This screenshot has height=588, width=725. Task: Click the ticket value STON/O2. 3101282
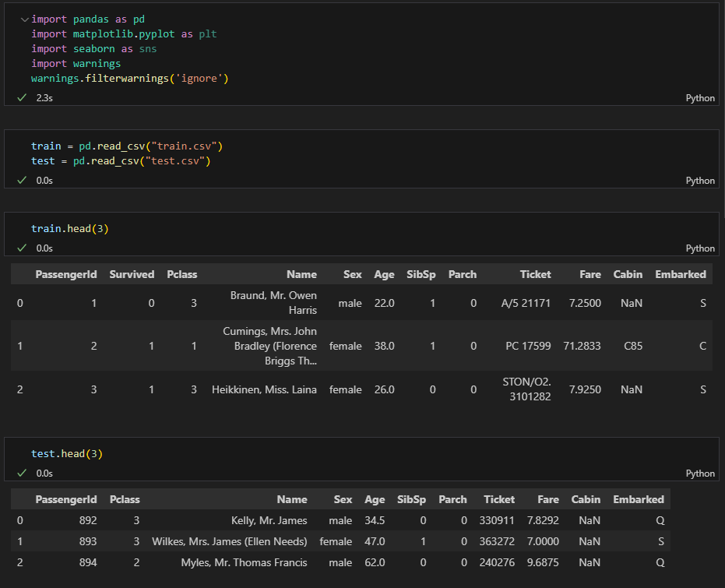[526, 389]
